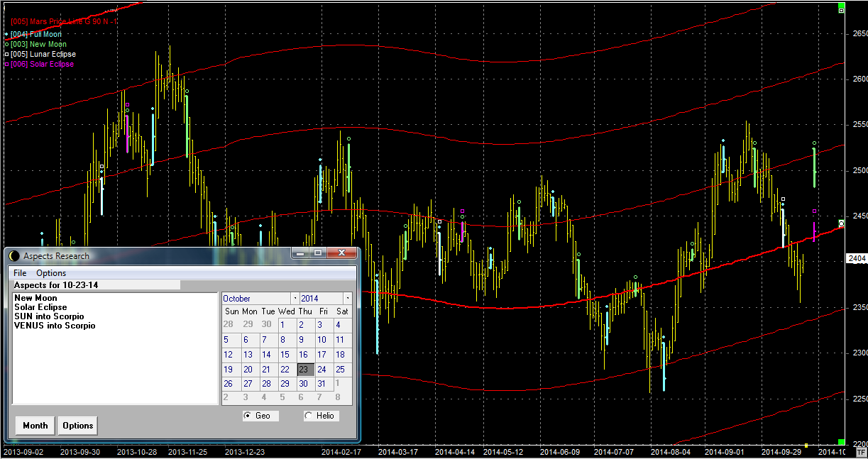The image size is (868, 459).
Task: Click the Mars Price Line legend label
Action: point(64,21)
